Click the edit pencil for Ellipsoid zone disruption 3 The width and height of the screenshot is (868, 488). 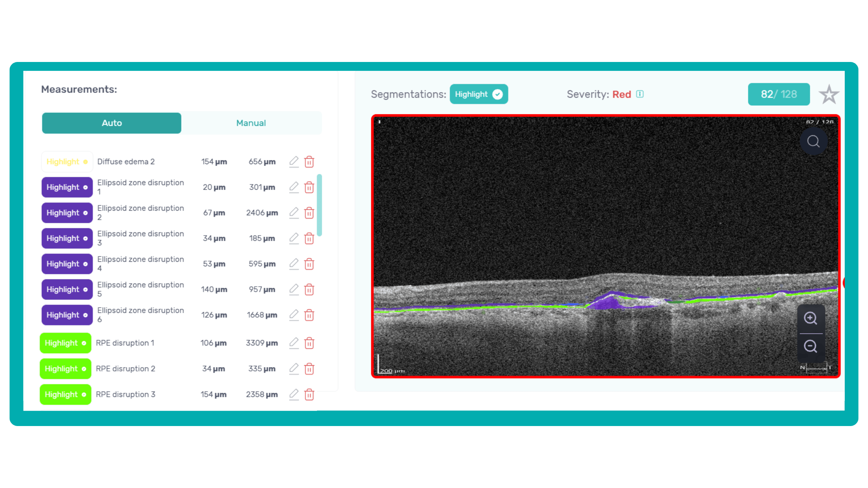pyautogui.click(x=294, y=238)
